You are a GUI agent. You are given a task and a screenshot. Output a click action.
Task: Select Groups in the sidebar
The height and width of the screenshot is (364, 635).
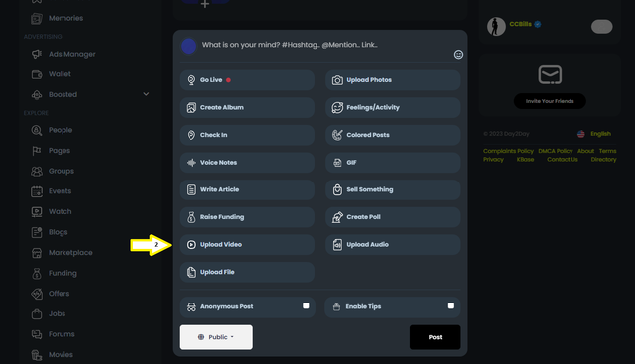coord(62,171)
